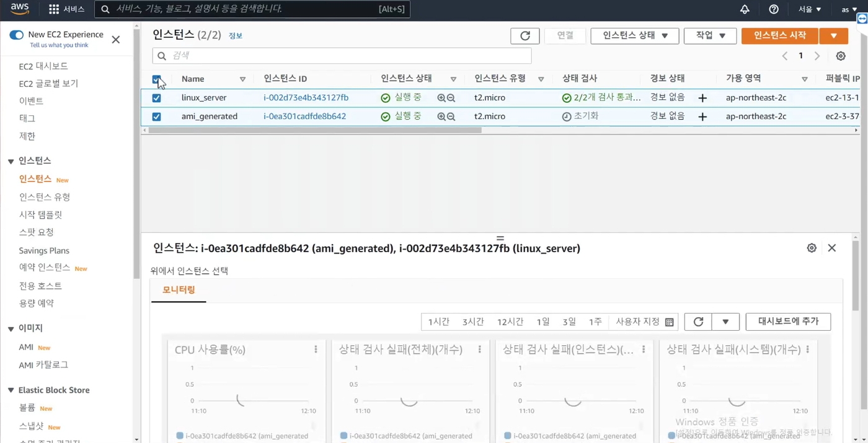The height and width of the screenshot is (443, 868).
Task: Open the 인스턴스 상태 dropdown button
Action: (x=635, y=36)
